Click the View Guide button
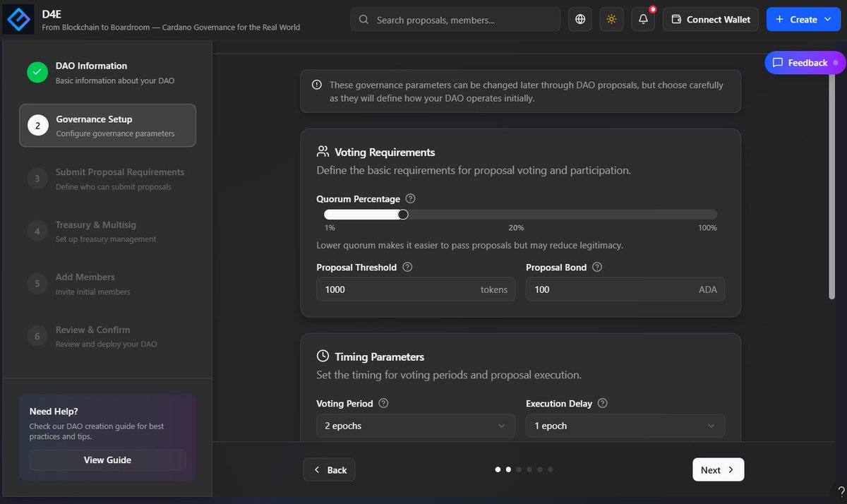Screen dimensions: 847x504 [107, 460]
